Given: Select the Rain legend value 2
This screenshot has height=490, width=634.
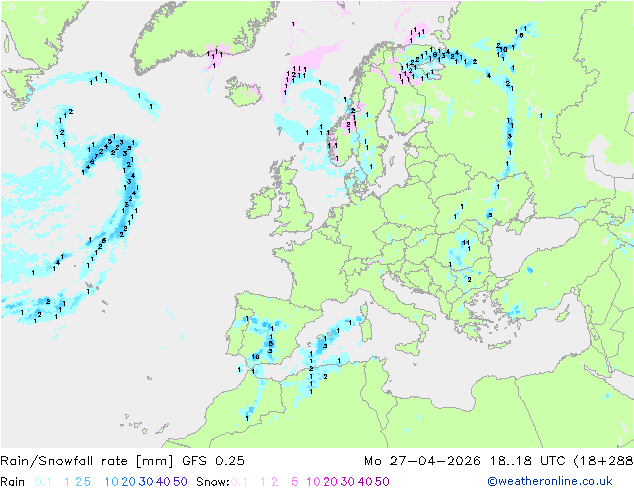Looking at the screenshot, I should [78, 482].
